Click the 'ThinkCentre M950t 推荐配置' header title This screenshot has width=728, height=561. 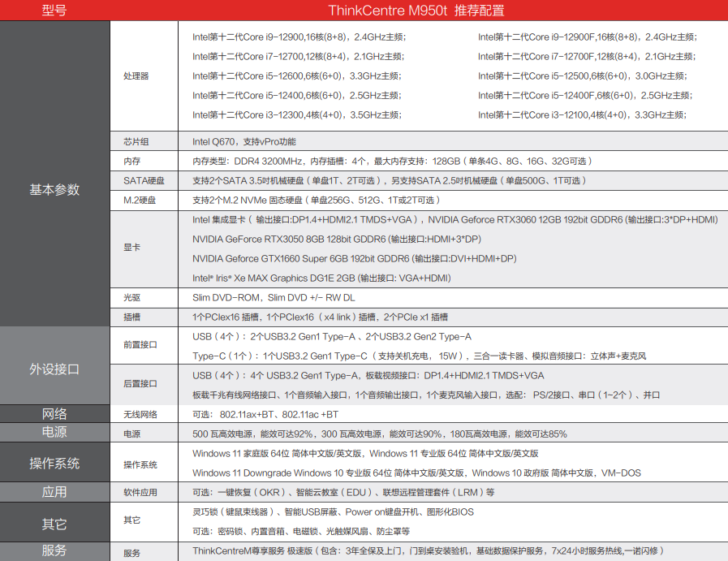(x=416, y=11)
